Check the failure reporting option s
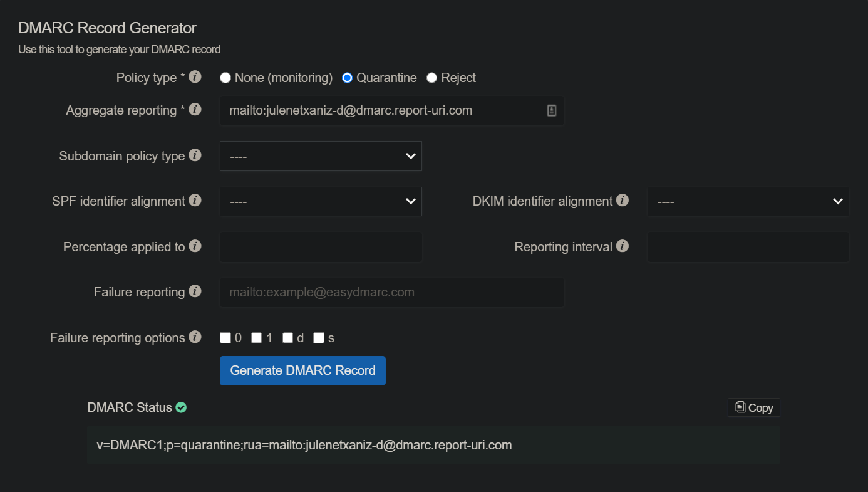 tap(318, 337)
